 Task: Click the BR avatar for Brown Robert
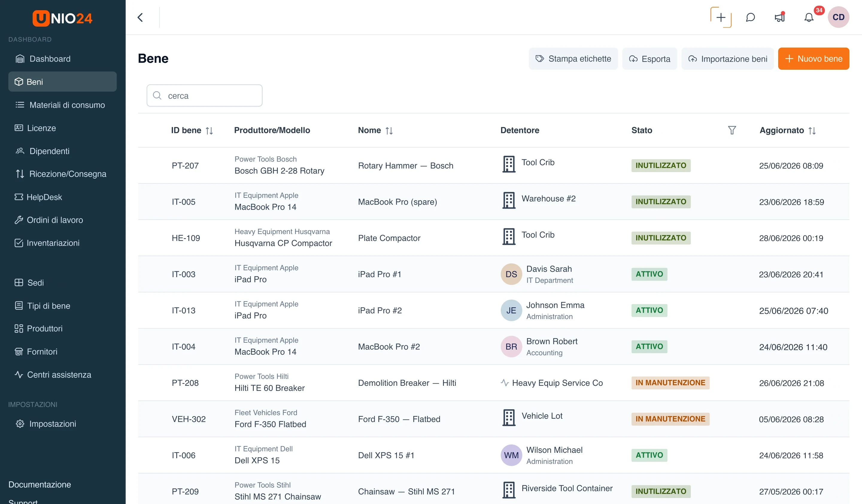(x=511, y=347)
